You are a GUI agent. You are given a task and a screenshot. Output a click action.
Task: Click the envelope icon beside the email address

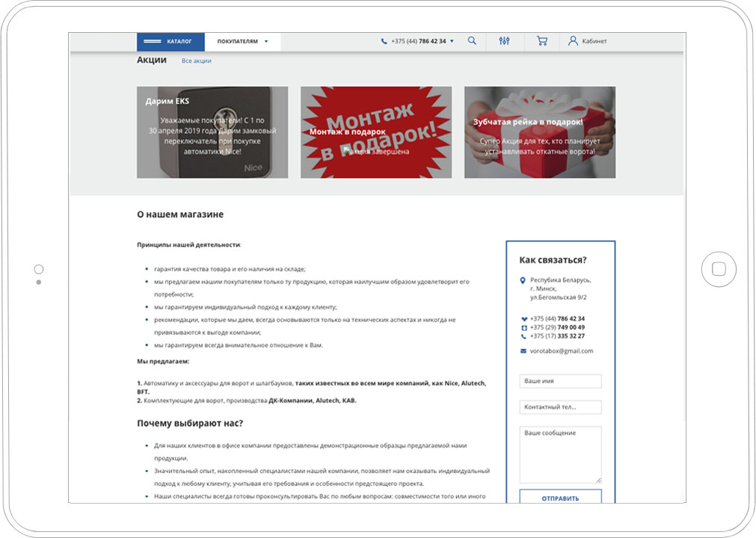pyautogui.click(x=523, y=351)
